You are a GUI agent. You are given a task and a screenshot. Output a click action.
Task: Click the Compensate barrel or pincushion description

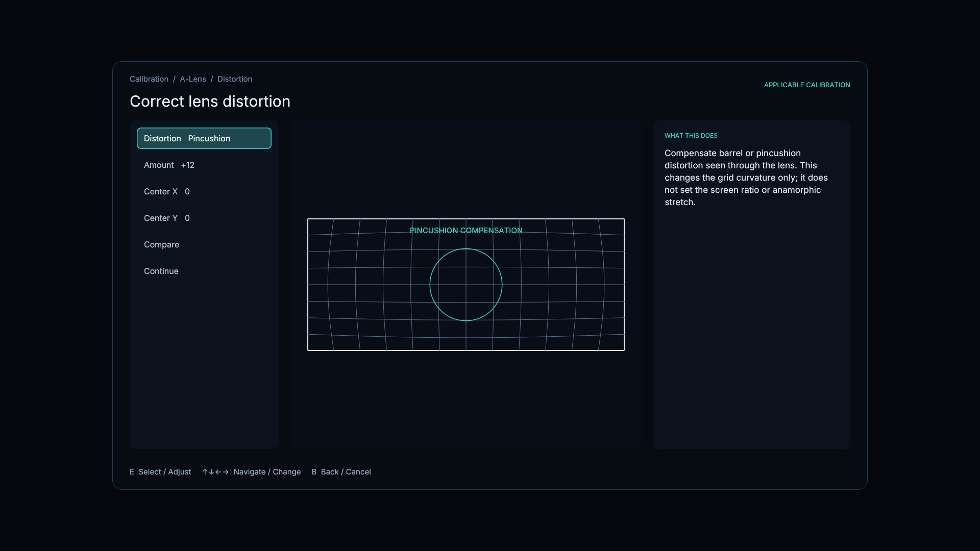click(x=746, y=178)
